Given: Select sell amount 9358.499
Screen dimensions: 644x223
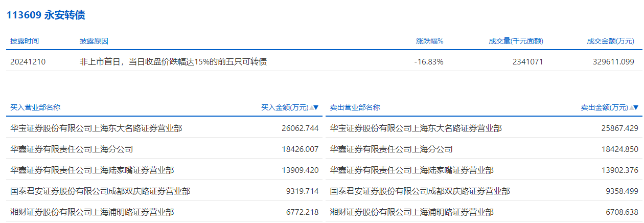Looking at the screenshot, I should [622, 191].
